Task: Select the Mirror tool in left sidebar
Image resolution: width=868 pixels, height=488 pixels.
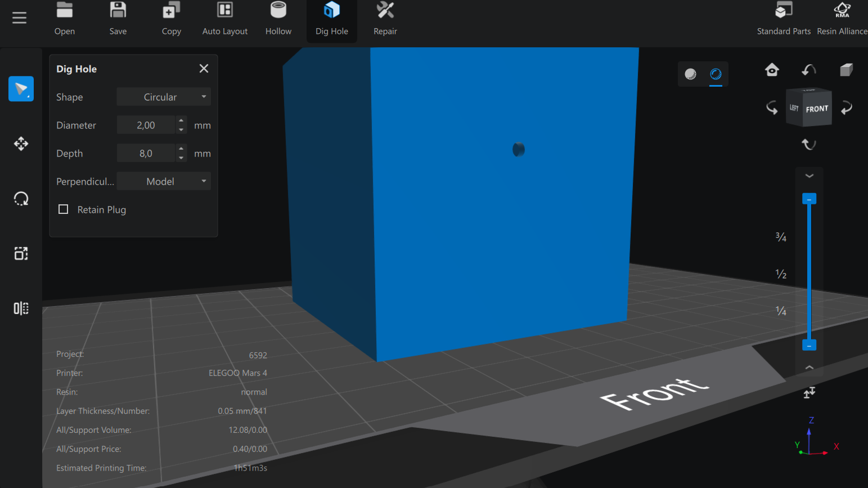Action: (21, 308)
